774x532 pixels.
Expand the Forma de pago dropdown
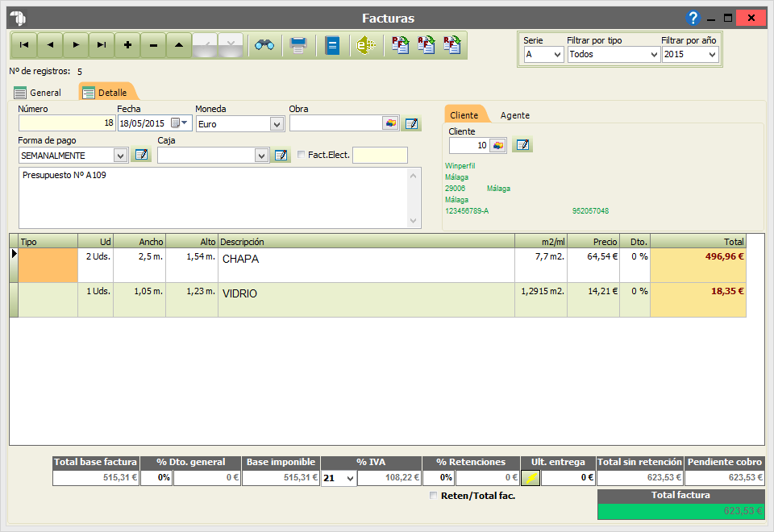[120, 156]
